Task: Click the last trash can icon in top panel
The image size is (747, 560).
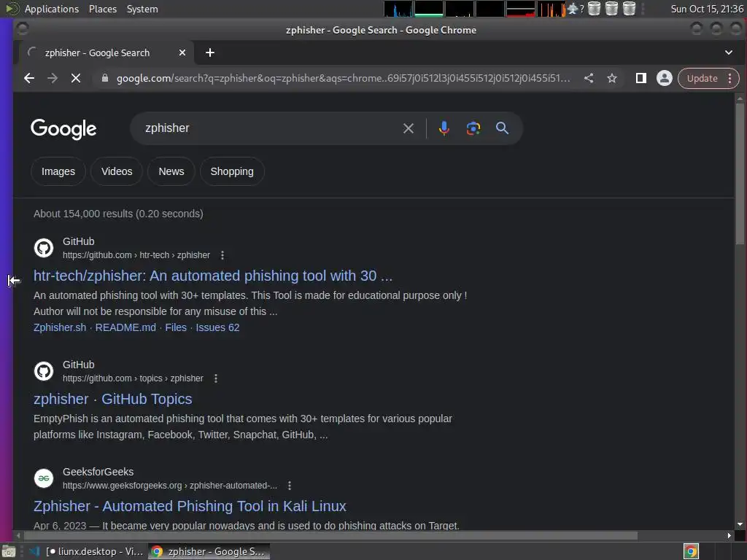Action: coord(630,9)
